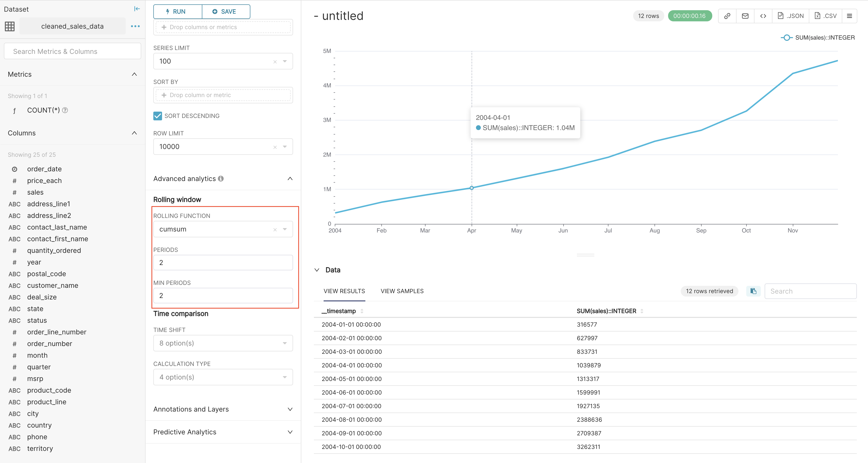Open the dataset options three-dot menu

tap(135, 26)
